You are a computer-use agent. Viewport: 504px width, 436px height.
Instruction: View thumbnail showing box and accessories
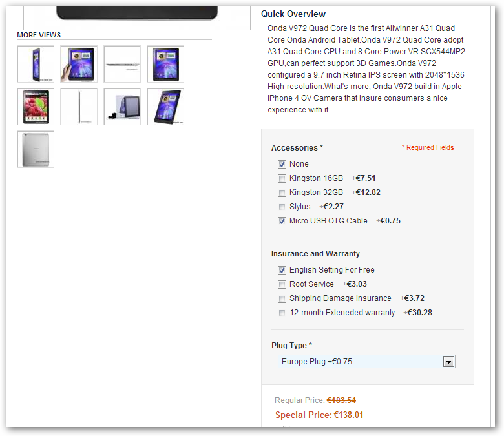pyautogui.click(x=122, y=107)
